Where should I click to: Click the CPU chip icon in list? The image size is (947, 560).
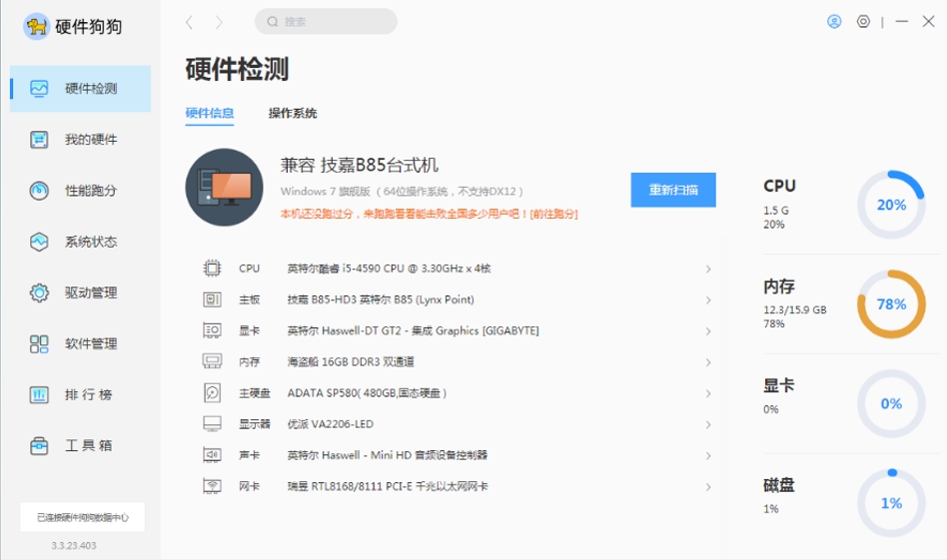212,268
